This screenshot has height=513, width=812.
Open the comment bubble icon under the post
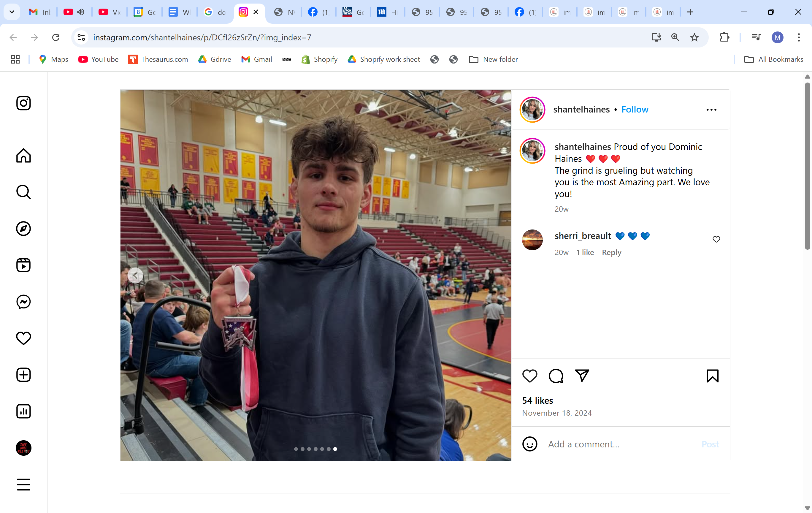556,376
